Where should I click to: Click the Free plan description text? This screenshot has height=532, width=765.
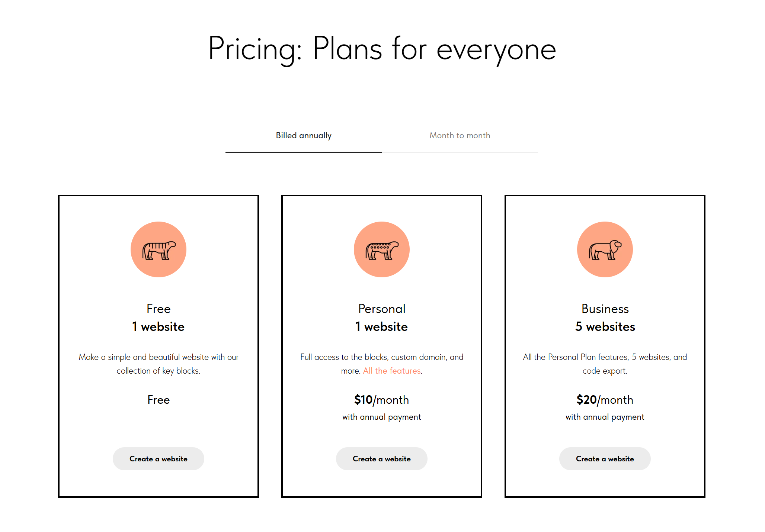coord(159,364)
